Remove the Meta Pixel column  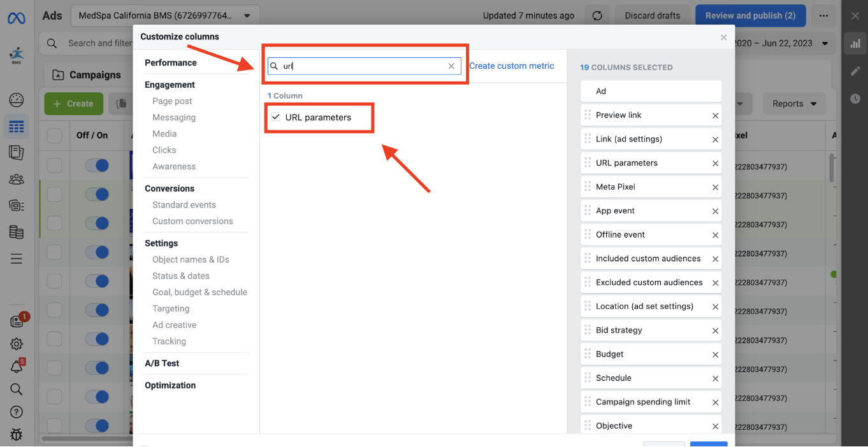point(715,187)
